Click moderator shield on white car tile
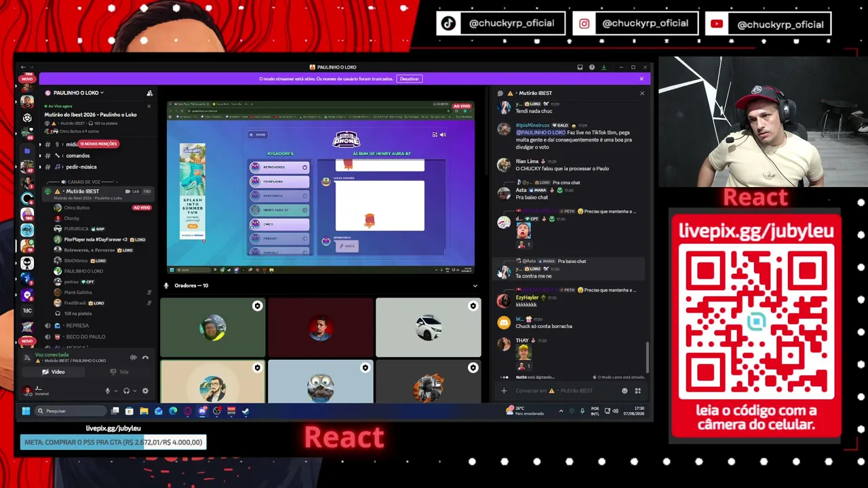The image size is (868, 488). (x=473, y=306)
